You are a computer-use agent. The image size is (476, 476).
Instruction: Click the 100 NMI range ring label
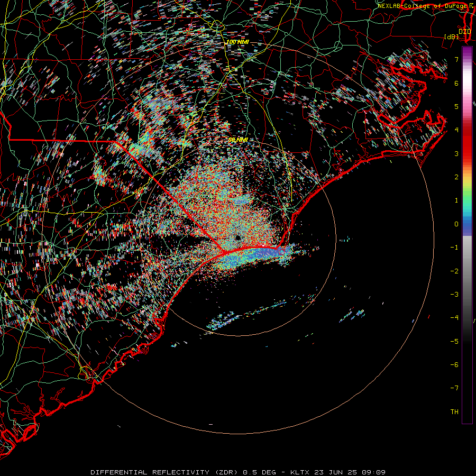(x=237, y=42)
